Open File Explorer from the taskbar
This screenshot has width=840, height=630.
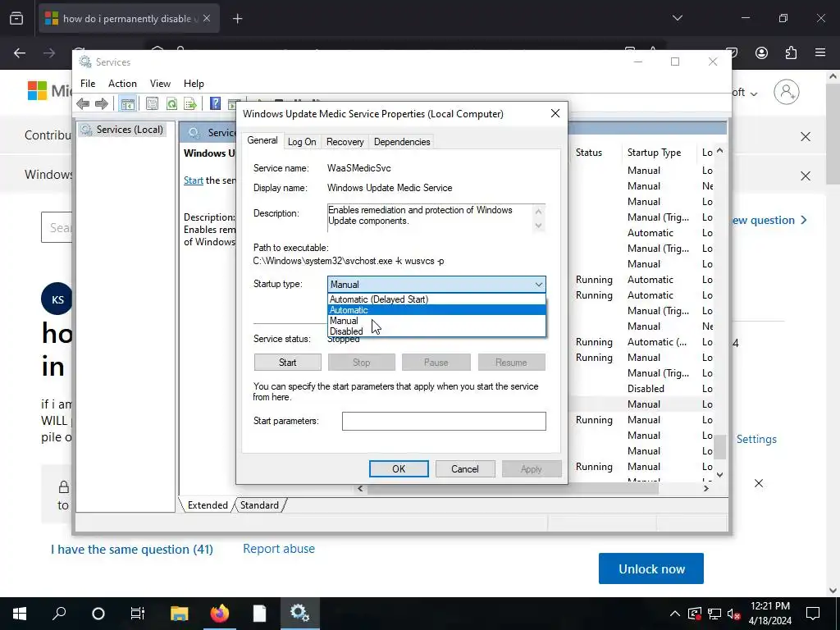[180, 614]
